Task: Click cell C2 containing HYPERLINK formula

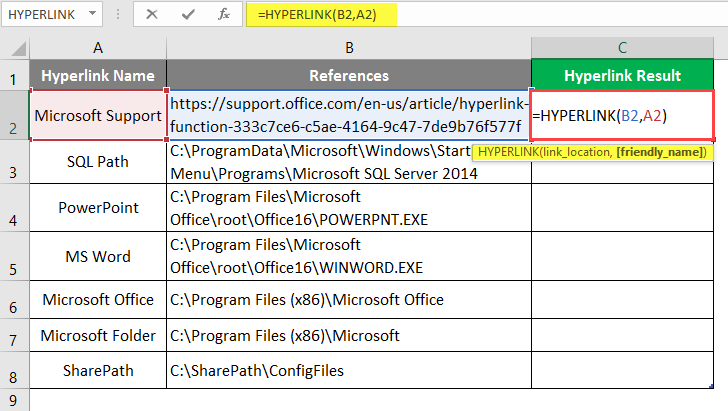Action: click(622, 115)
